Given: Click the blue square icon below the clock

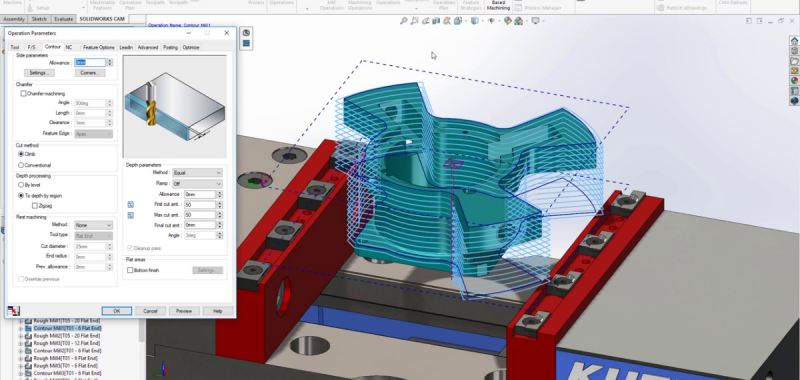Looking at the screenshot, I should click(246, 43).
